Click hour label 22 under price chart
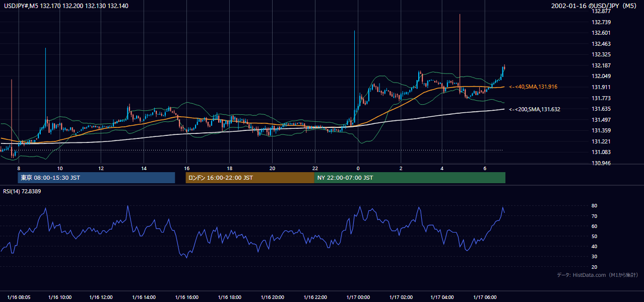Screen dimensions: 644x302 tap(315, 168)
